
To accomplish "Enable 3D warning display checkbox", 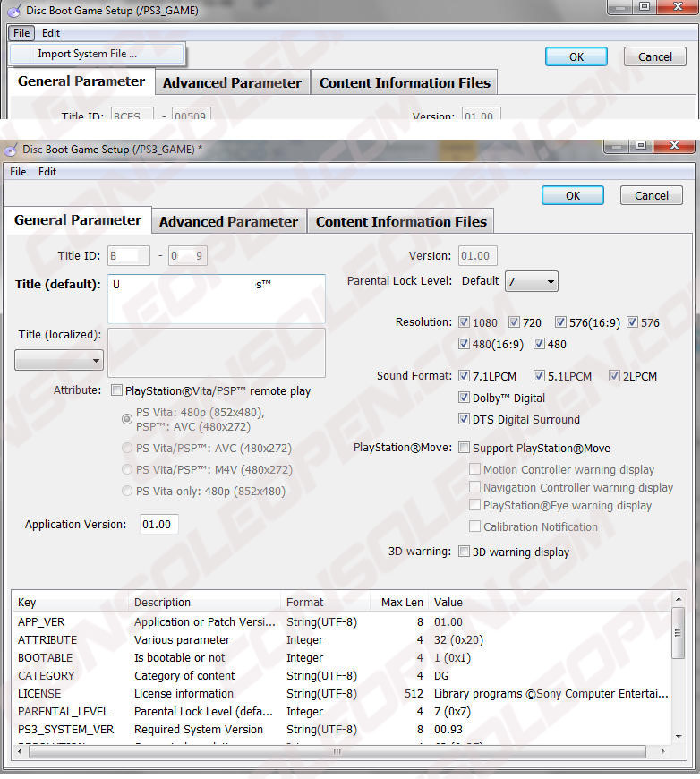I will coord(464,551).
